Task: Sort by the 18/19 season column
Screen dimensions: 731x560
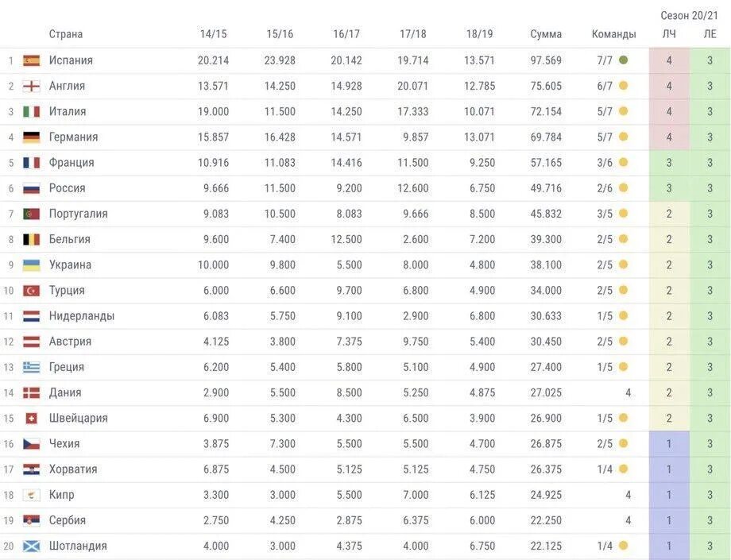Action: (479, 34)
